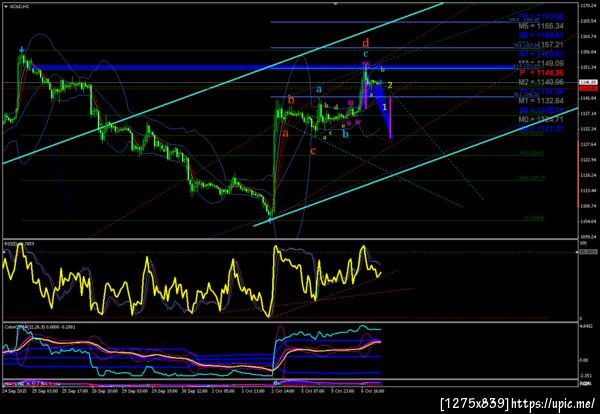Click the cyan wave label c under the orange d
This screenshot has height=414, width=600.
pyautogui.click(x=366, y=54)
